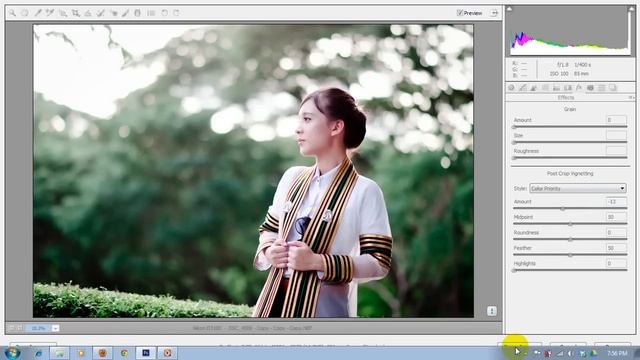Select the Targeted Adjustment tool
This screenshot has height=360, width=640.
click(63, 13)
